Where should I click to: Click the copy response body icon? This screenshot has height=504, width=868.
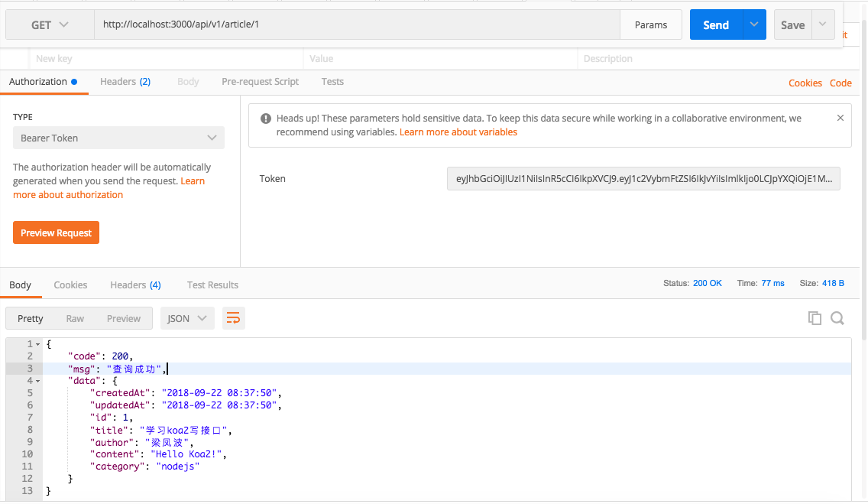tap(815, 318)
